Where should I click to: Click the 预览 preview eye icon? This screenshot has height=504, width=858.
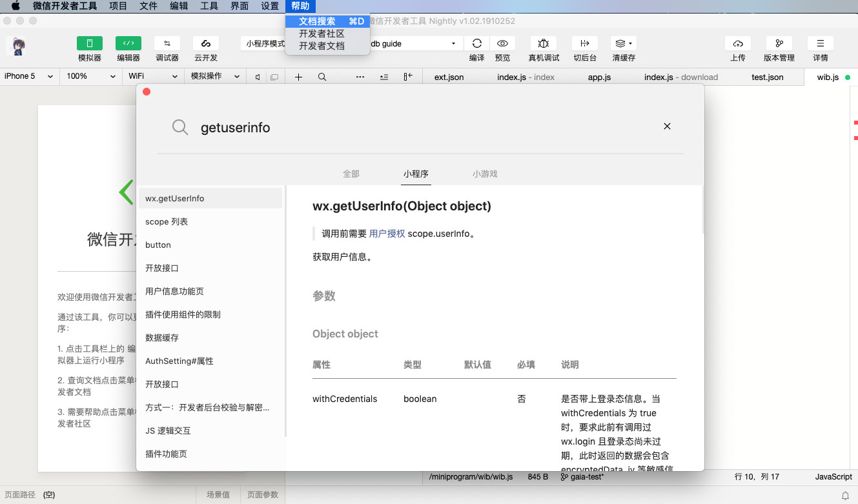coord(502,43)
